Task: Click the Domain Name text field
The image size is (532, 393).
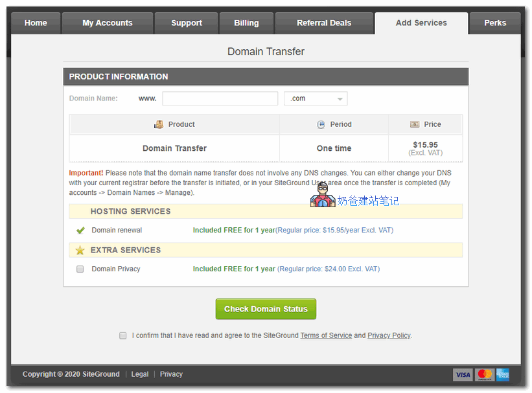Action: click(220, 98)
